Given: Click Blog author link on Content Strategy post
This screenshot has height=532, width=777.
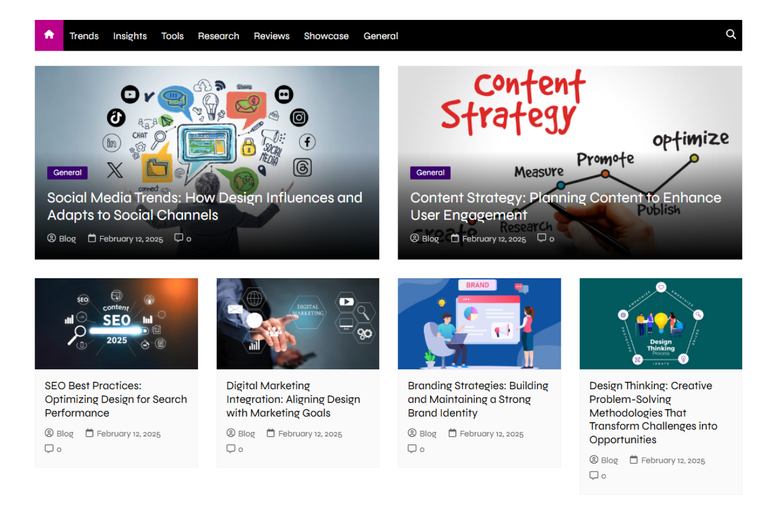Looking at the screenshot, I should (x=430, y=239).
